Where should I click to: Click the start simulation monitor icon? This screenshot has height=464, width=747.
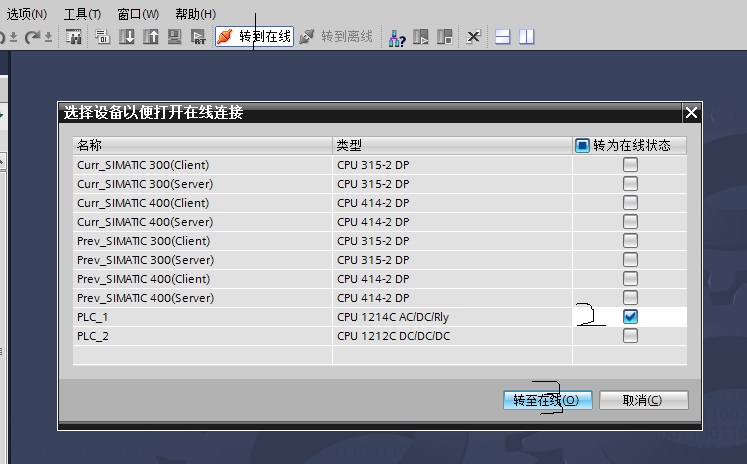(x=174, y=37)
